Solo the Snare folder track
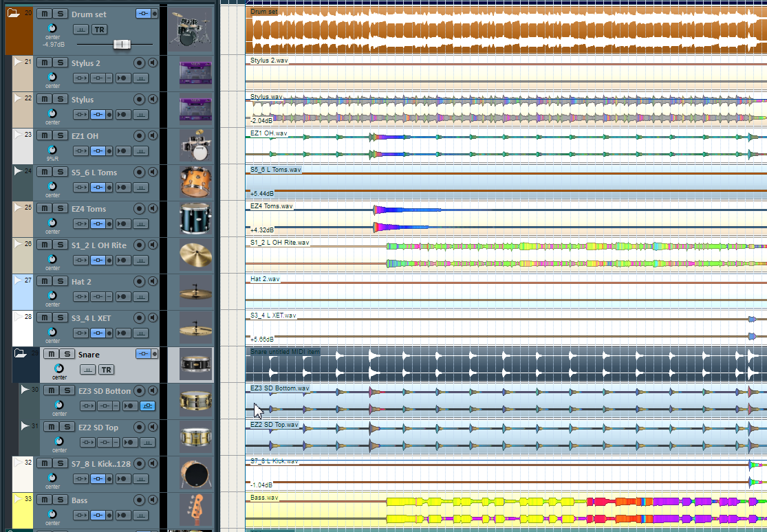The height and width of the screenshot is (532, 767). coord(67,354)
